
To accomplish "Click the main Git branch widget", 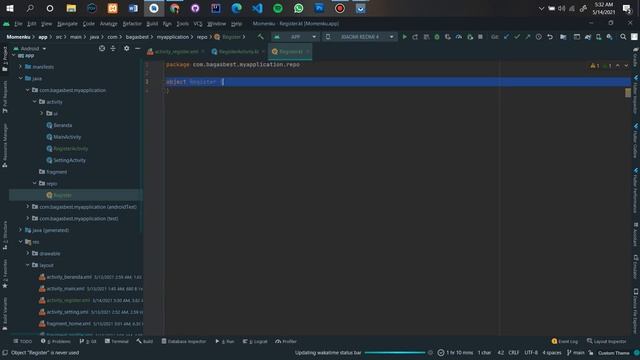I will (x=576, y=353).
